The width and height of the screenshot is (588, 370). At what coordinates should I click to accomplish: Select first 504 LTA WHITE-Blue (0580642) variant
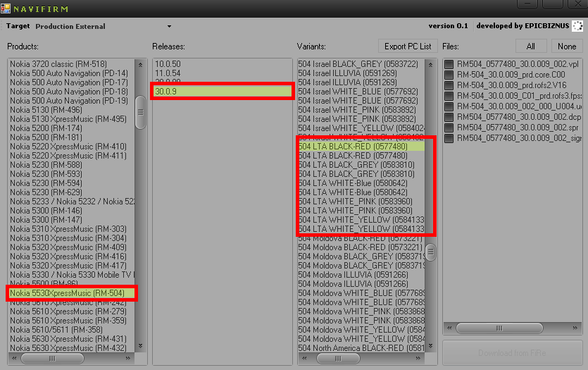tap(353, 183)
